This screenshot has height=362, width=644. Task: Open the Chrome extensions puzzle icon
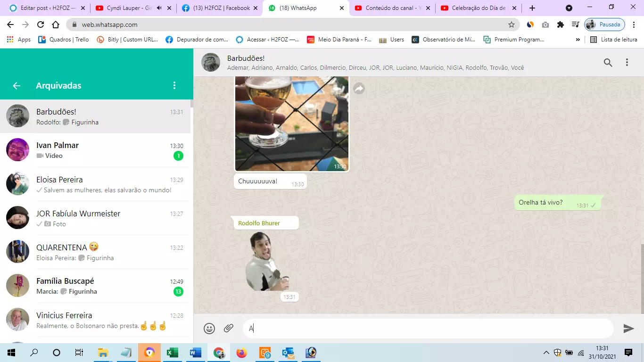click(x=560, y=25)
